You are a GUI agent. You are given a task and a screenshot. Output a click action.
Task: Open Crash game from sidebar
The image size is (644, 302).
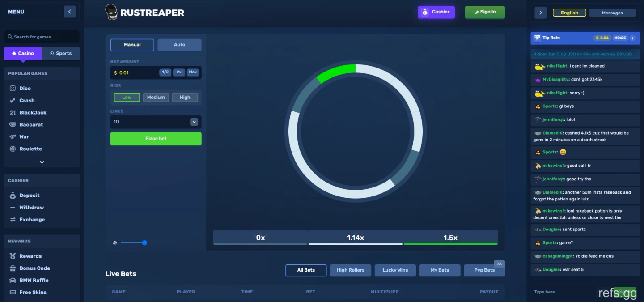coord(27,101)
